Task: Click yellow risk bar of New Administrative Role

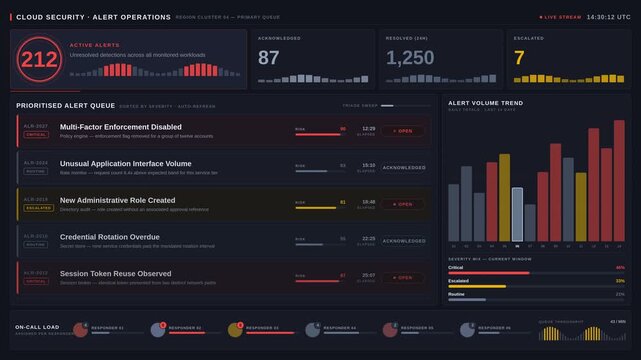Action: click(320, 208)
